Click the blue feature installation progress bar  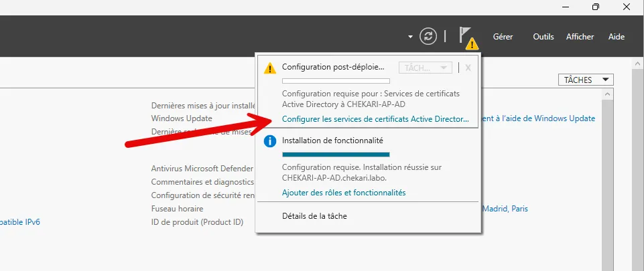tap(336, 155)
